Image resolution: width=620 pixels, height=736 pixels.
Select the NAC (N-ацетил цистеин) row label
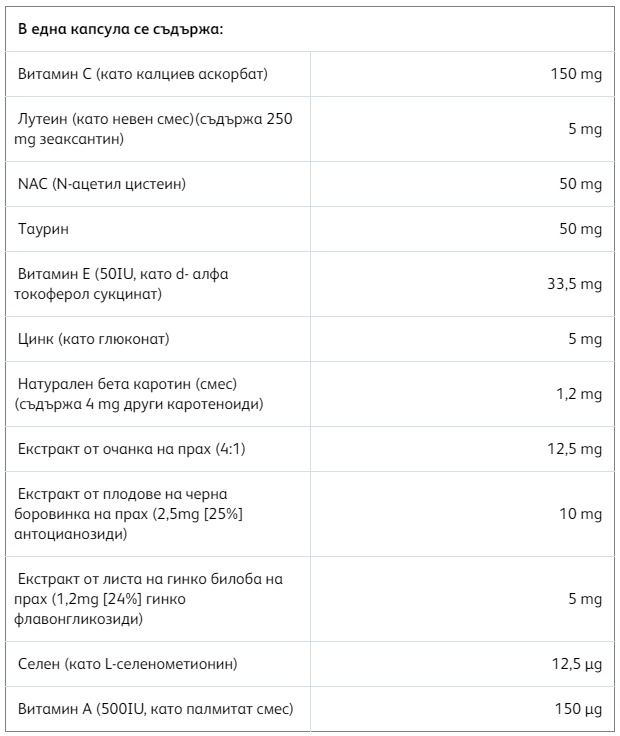(102, 184)
